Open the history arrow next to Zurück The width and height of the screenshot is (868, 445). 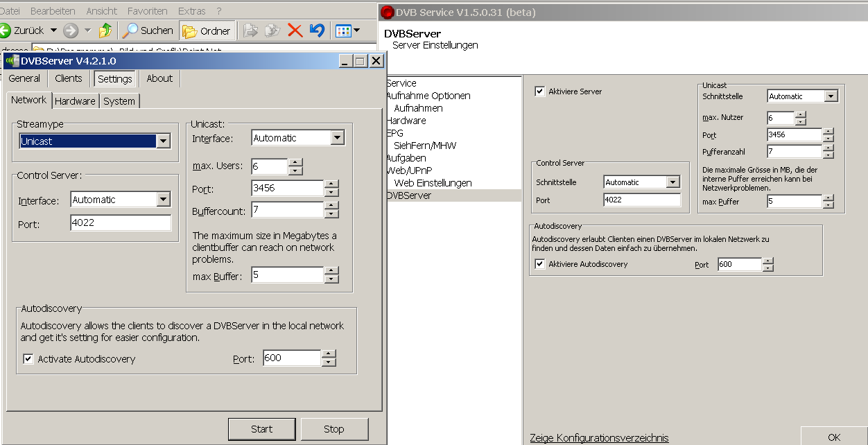pos(53,30)
